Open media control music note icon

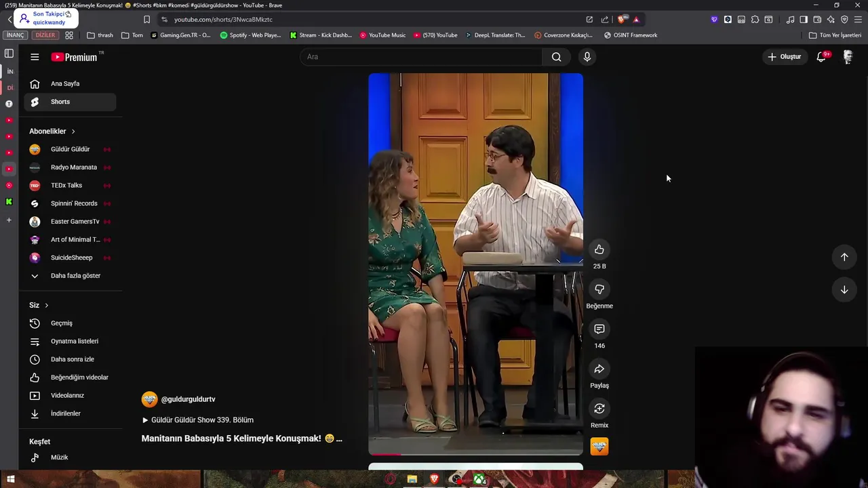(790, 20)
